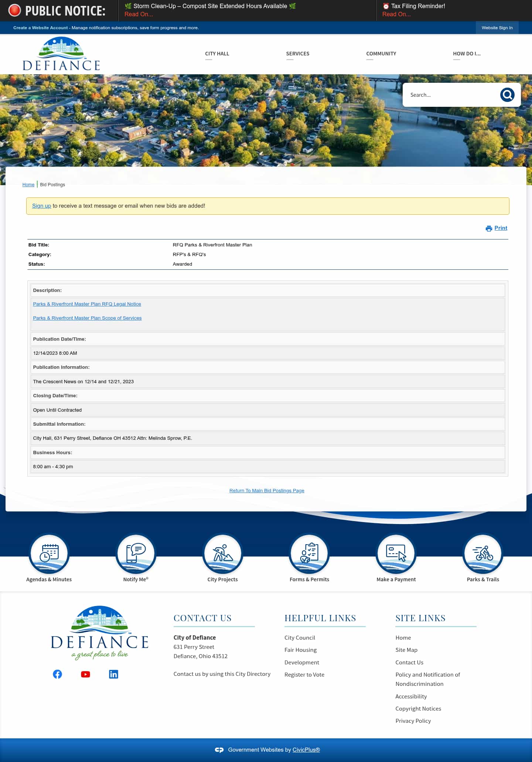Image resolution: width=532 pixels, height=762 pixels.
Task: Open the How Do I... menu
Action: click(467, 54)
